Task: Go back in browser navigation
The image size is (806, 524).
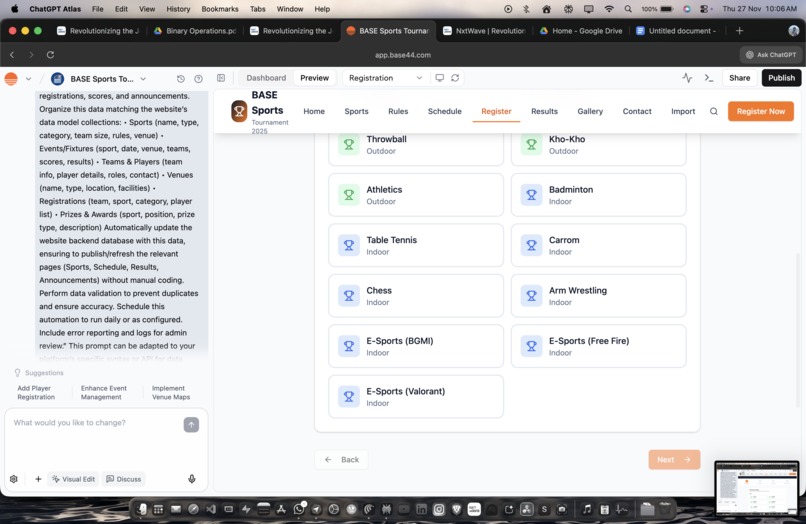Action: coord(12,55)
